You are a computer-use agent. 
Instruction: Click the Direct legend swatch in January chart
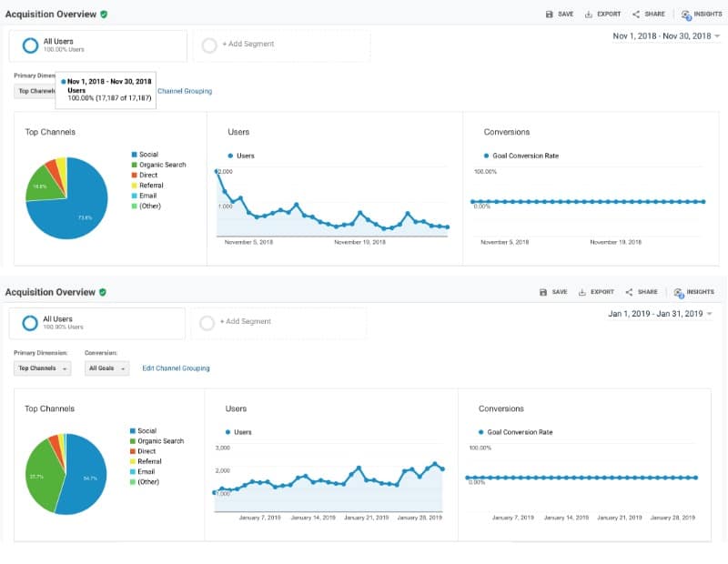[133, 451]
